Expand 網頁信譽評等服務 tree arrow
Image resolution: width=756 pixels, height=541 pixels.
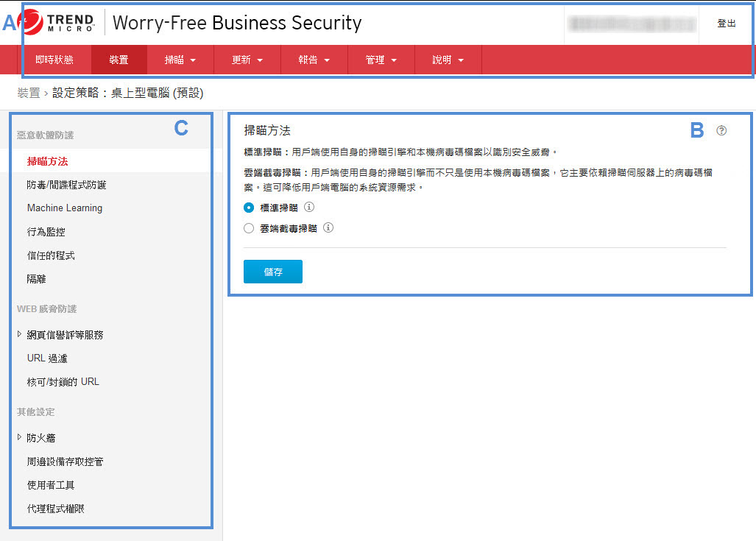[19, 334]
